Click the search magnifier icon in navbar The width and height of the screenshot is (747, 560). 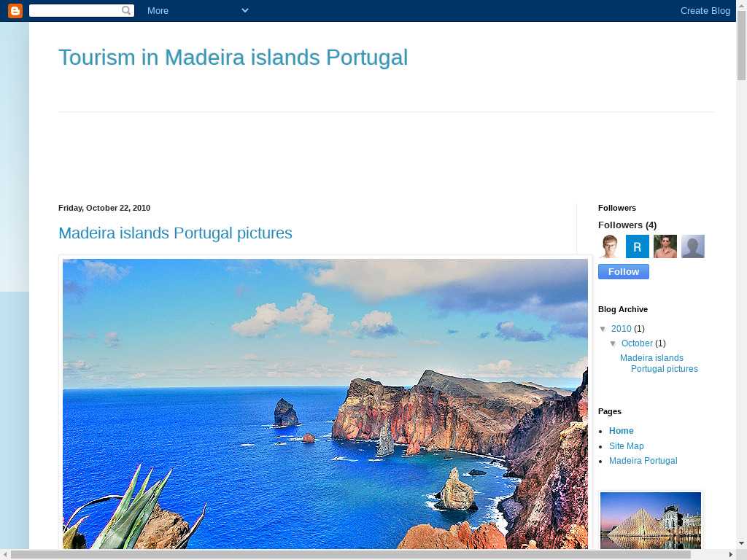click(126, 10)
